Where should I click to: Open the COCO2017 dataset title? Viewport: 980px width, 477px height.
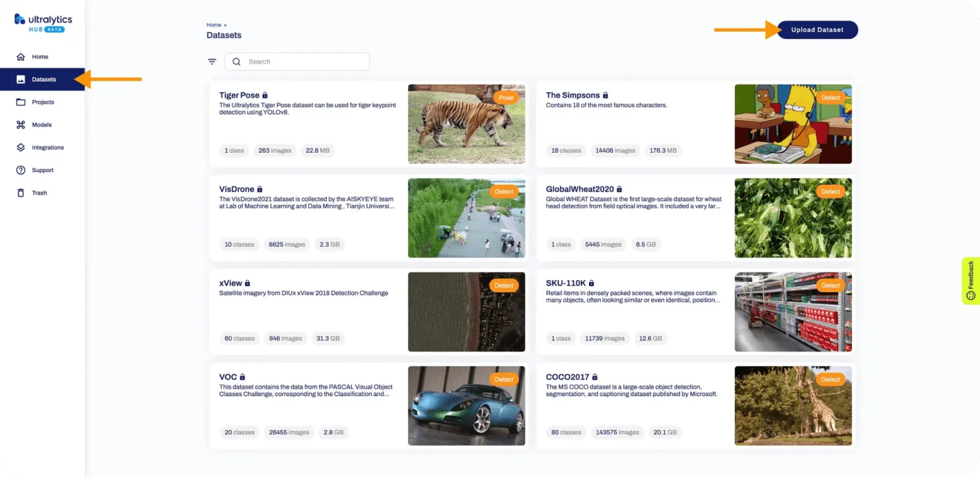click(568, 377)
